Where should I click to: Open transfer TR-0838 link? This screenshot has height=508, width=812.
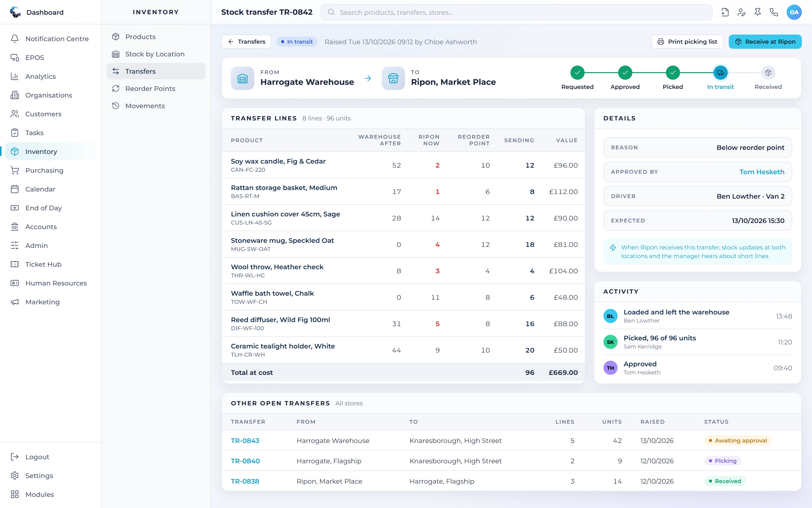pos(245,481)
